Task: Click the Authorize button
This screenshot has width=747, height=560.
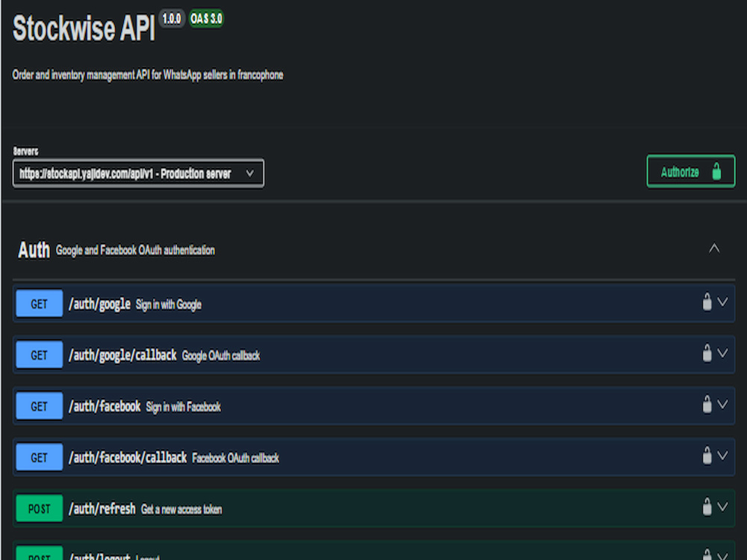Action: [691, 172]
